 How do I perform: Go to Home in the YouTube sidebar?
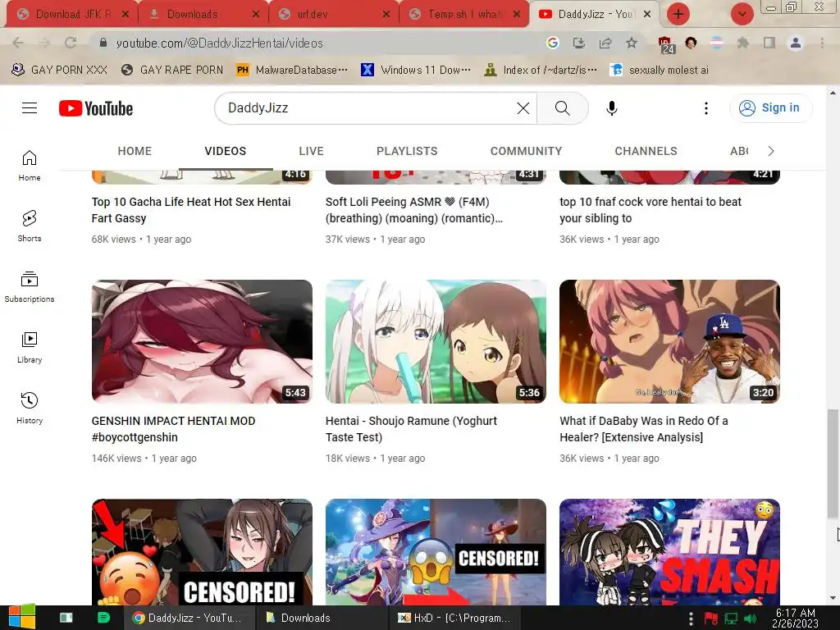[x=30, y=166]
